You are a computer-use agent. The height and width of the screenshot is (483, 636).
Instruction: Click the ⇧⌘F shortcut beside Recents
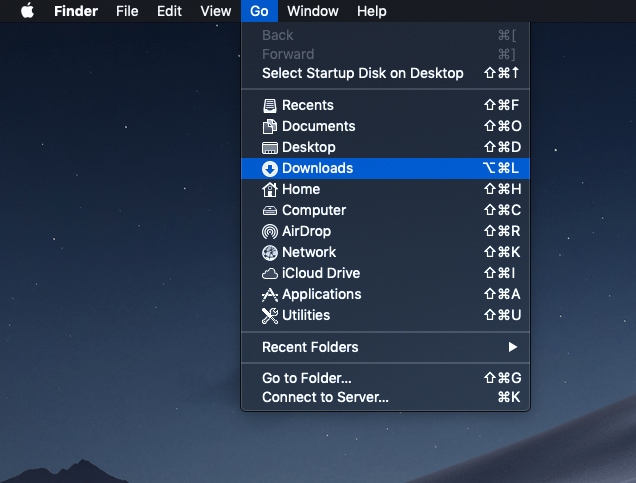click(501, 105)
